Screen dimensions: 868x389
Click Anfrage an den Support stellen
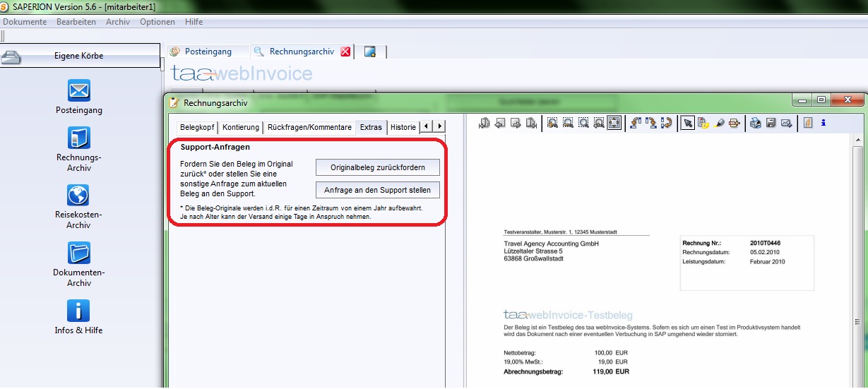click(377, 190)
